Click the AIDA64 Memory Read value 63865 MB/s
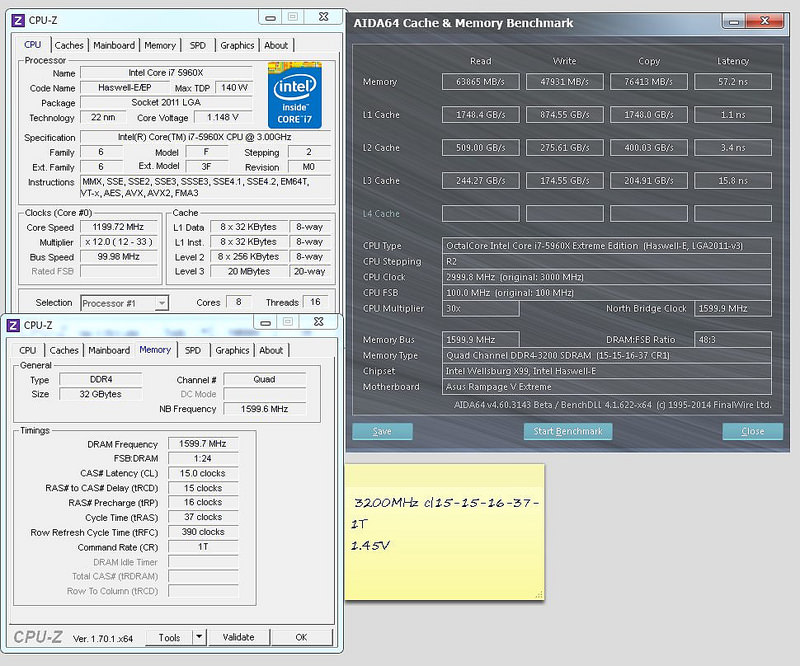 pyautogui.click(x=481, y=82)
